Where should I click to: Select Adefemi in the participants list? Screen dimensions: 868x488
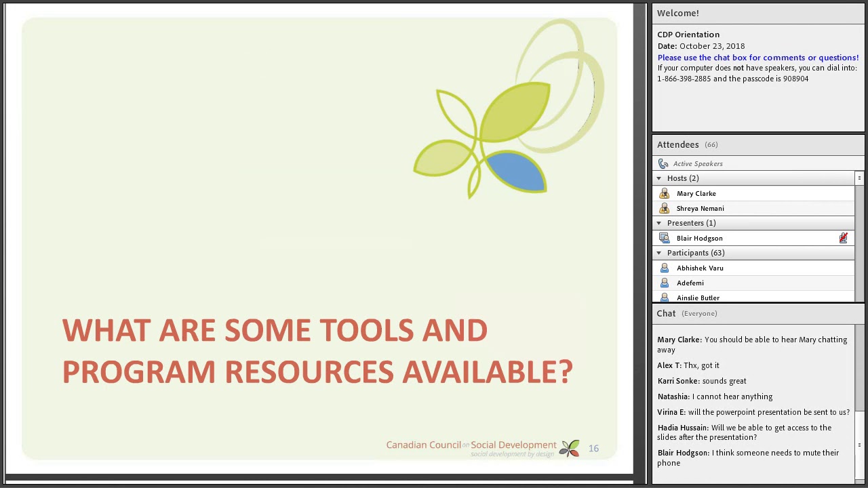(x=753, y=283)
